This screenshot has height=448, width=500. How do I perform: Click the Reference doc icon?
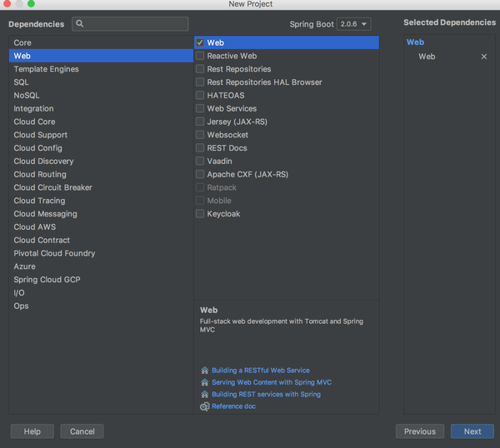coord(204,406)
